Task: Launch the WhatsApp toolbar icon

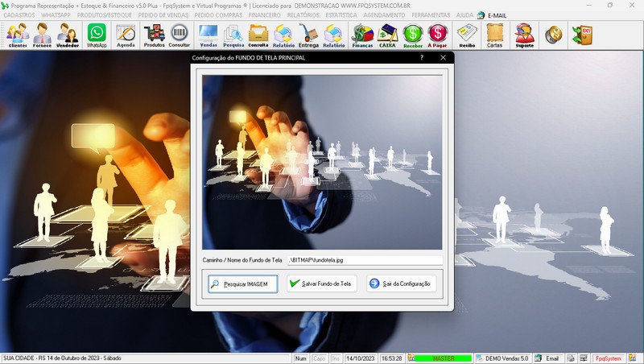Action: pyautogui.click(x=97, y=35)
